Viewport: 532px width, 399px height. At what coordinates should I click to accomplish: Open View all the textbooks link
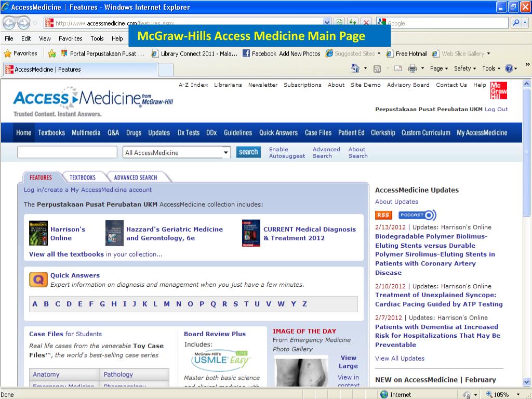tap(66, 254)
